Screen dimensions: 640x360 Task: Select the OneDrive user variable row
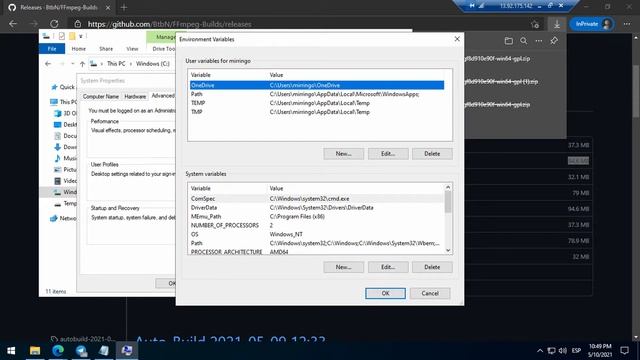(317, 85)
